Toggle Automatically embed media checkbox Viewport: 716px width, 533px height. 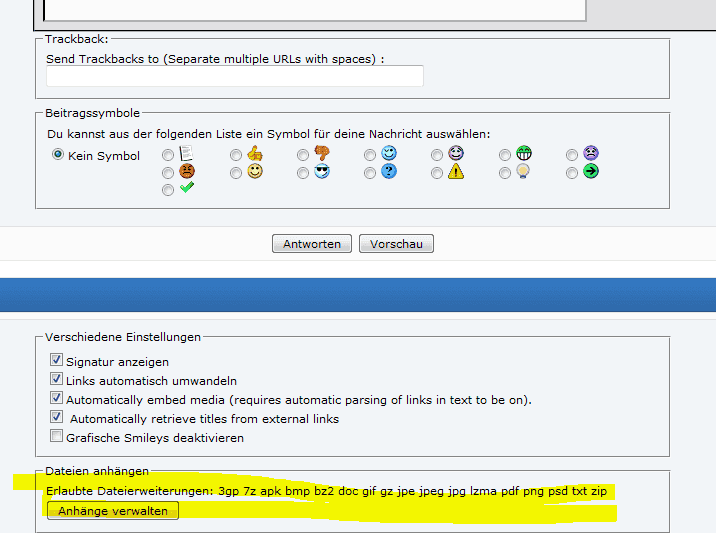(x=56, y=398)
